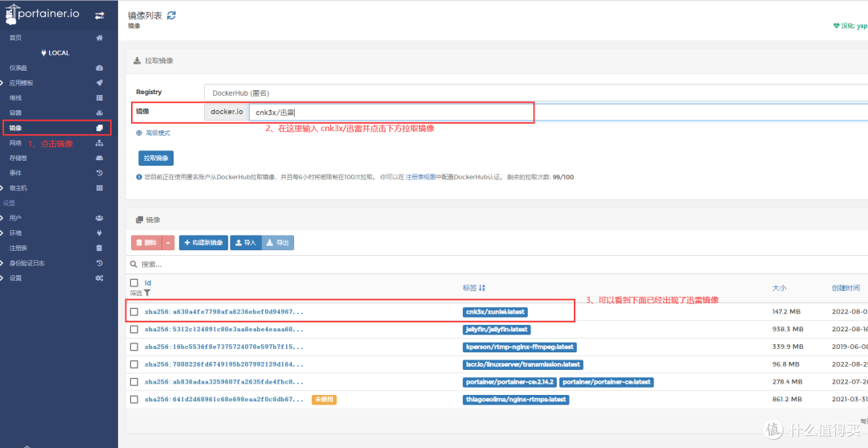Open the caret dropdown beside 删除 button
The image size is (868, 448).
point(168,243)
